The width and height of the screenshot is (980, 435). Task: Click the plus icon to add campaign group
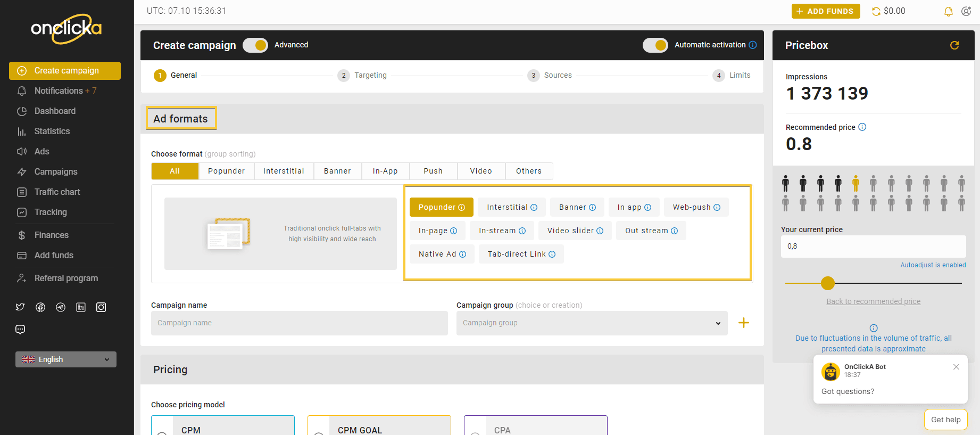click(x=743, y=323)
